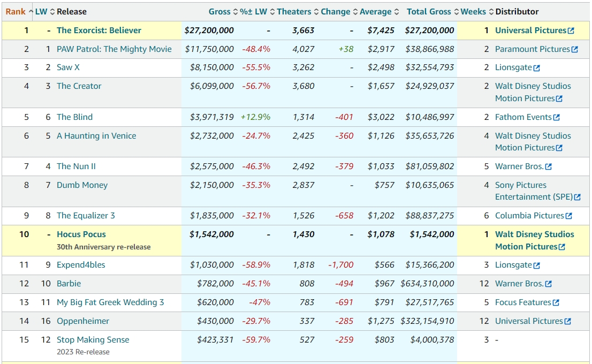
Task: Select the +38 theater change for PAW Patrol
Action: [346, 49]
